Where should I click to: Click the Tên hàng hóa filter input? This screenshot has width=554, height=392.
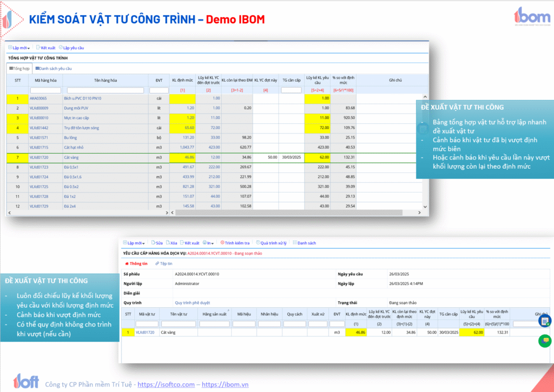(105, 90)
